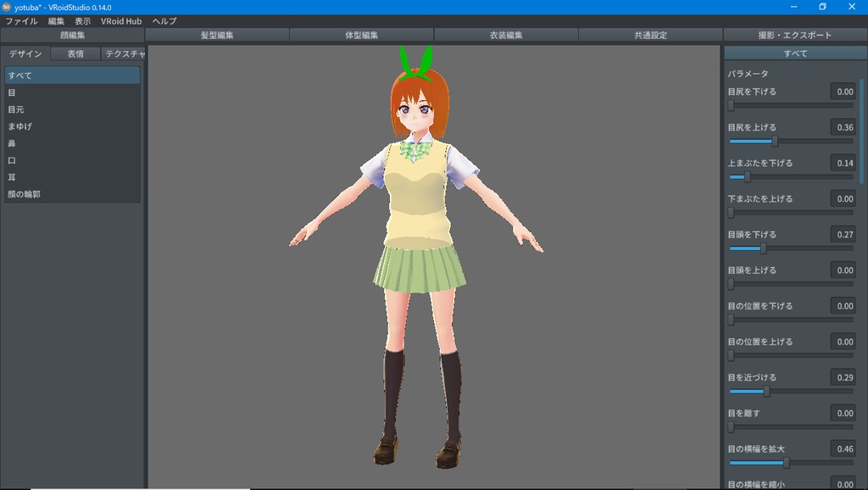Restore down the VRoidStudio window
This screenshot has height=490, width=868.
[822, 7]
